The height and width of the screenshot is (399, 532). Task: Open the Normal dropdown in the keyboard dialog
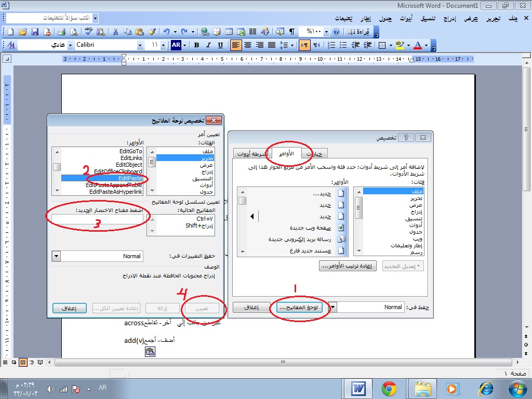(56, 256)
